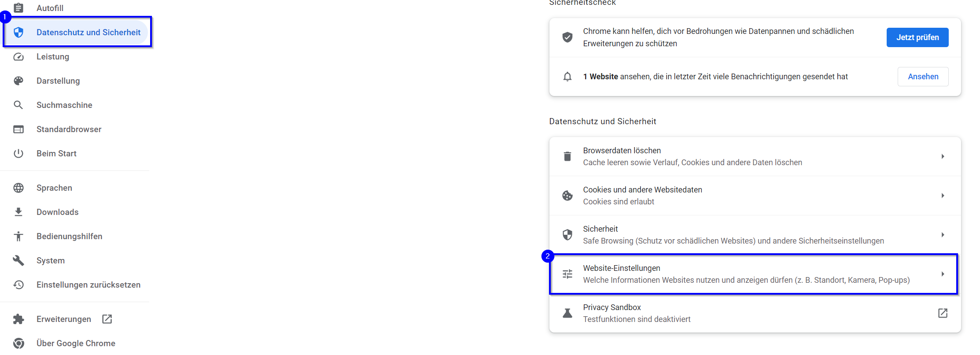Click the bell icon in notifications row

tap(567, 77)
